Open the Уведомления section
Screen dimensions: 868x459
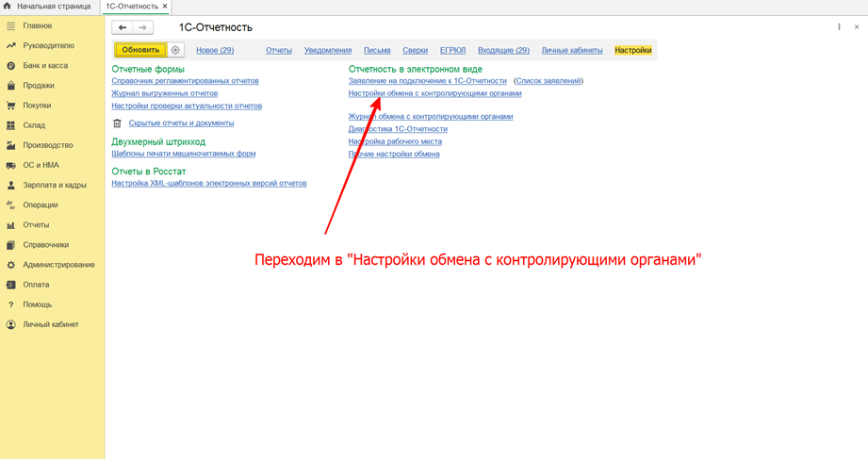(328, 50)
